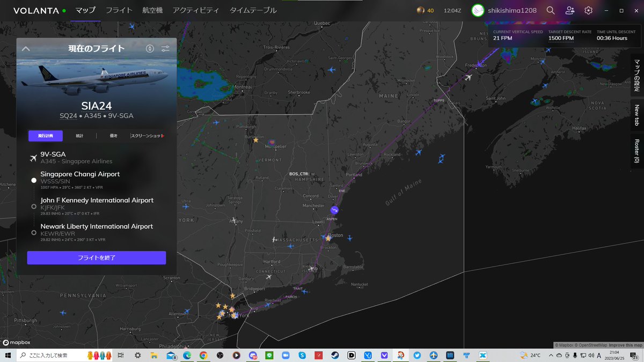Click the taskbar search box
Screen dimensions: 644x362
tap(65, 355)
